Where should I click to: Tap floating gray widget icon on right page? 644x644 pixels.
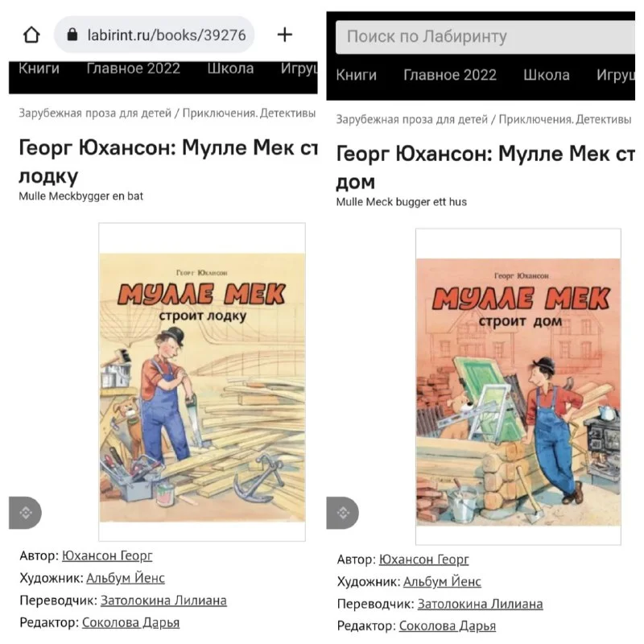pyautogui.click(x=343, y=513)
